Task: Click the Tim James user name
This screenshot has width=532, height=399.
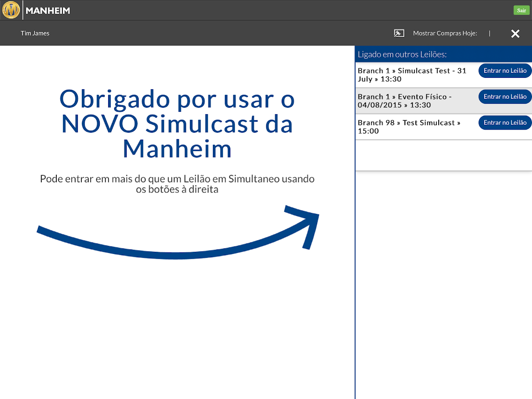Action: point(35,33)
